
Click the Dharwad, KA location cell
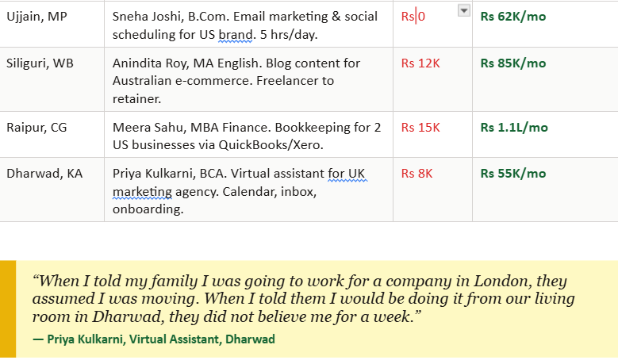(x=43, y=174)
